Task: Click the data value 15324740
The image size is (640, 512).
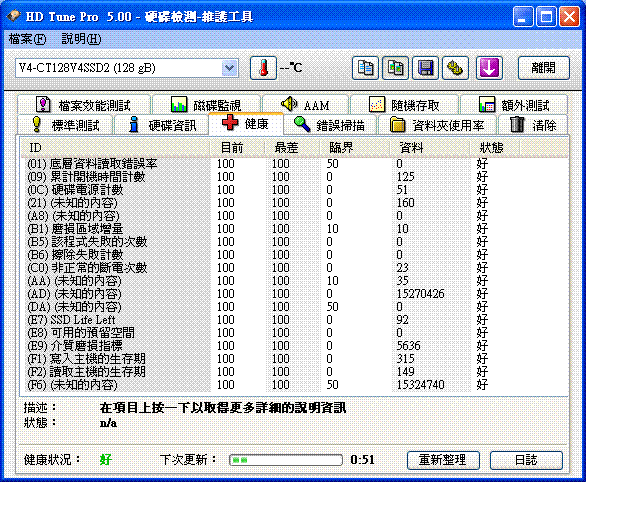Action: pos(420,385)
